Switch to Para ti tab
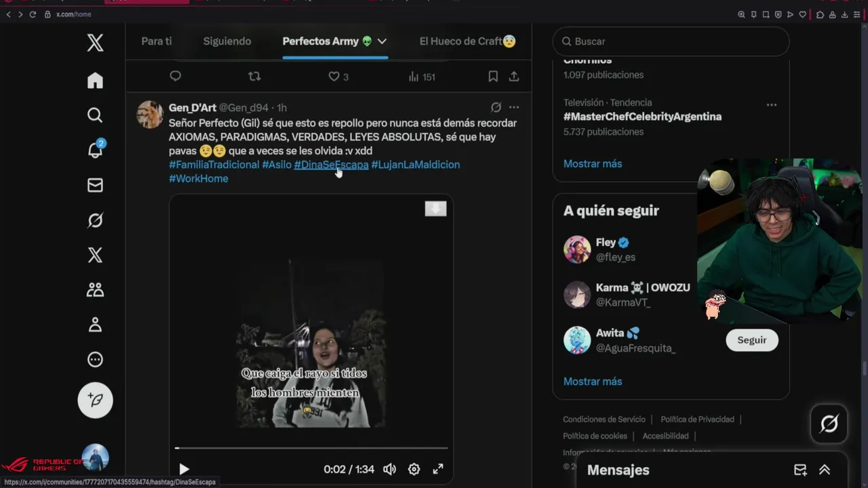This screenshot has height=488, width=868. (157, 41)
